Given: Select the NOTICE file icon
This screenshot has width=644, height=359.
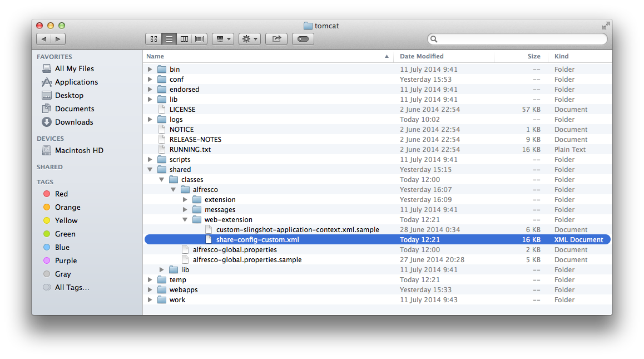Looking at the screenshot, I should point(162,130).
